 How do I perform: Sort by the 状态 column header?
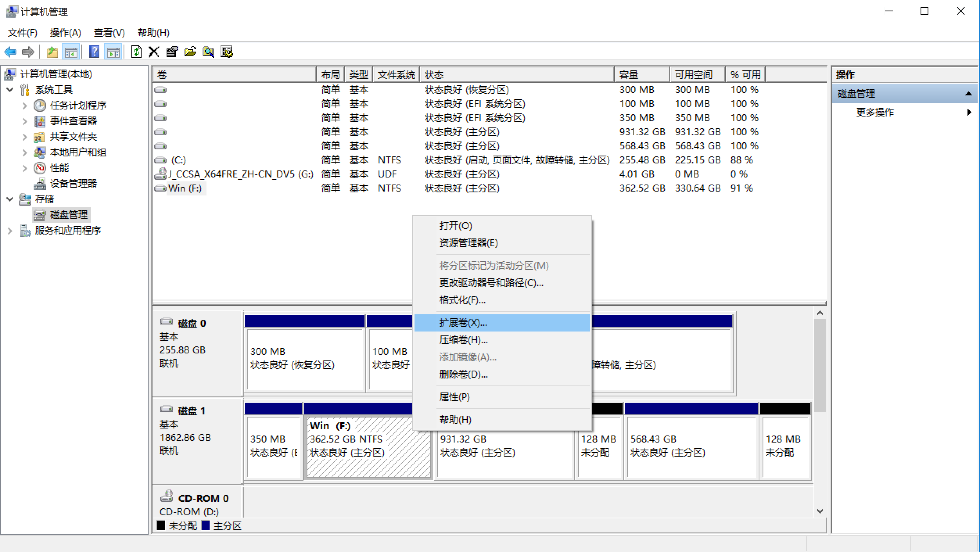(x=517, y=74)
